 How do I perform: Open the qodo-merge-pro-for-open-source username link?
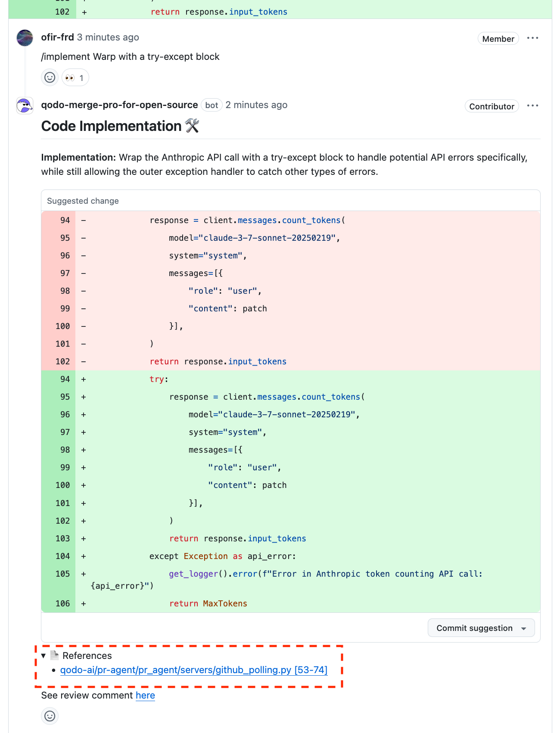[119, 105]
